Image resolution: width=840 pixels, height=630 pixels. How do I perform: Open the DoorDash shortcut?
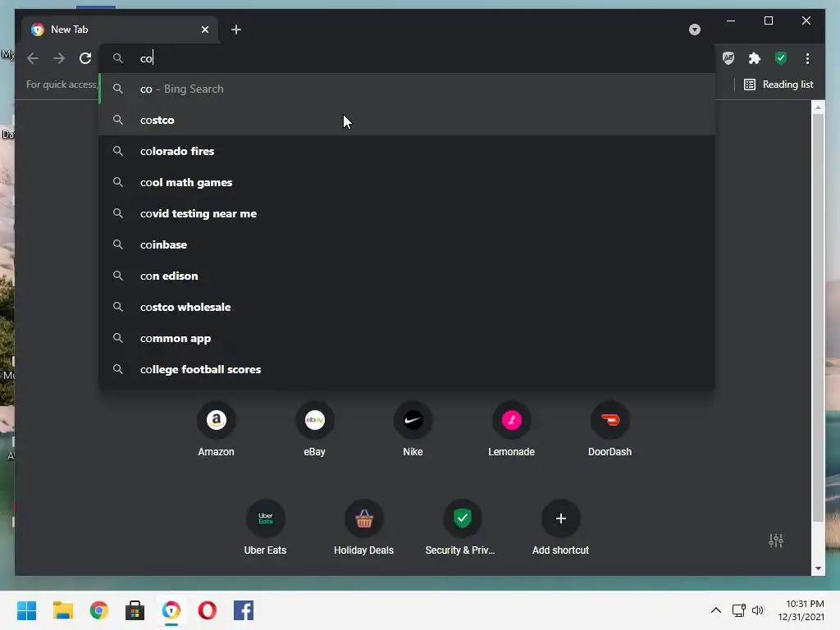[609, 428]
